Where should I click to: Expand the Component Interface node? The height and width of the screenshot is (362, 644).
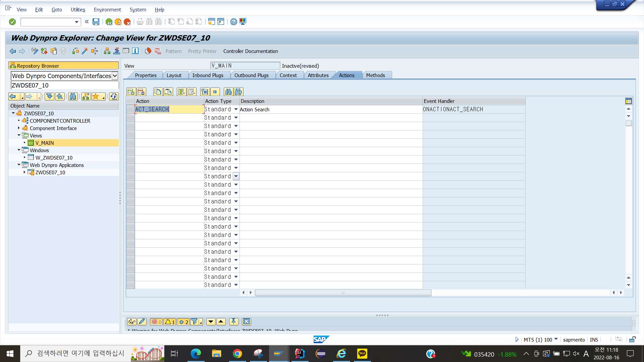click(x=19, y=128)
